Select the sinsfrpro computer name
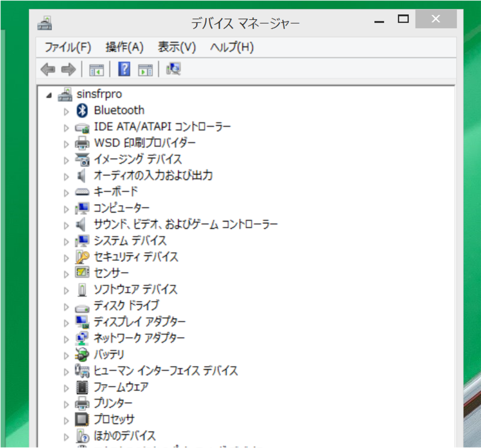Image resolution: width=481 pixels, height=448 pixels. 99,94
